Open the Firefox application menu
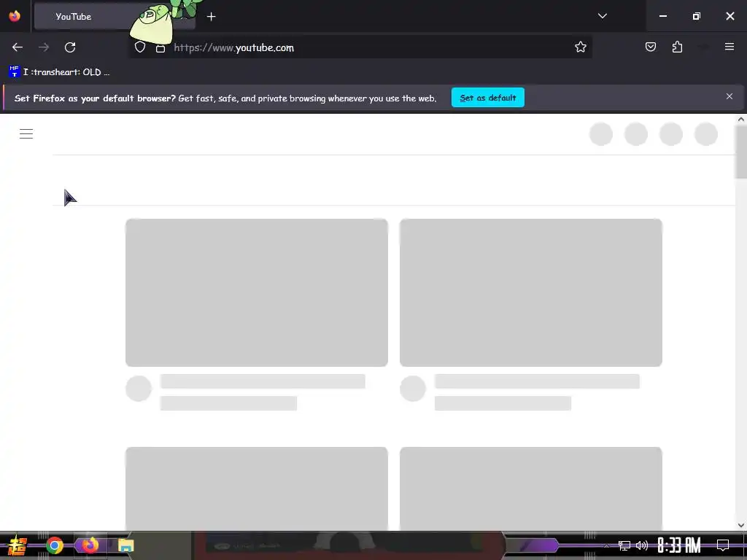 (729, 47)
